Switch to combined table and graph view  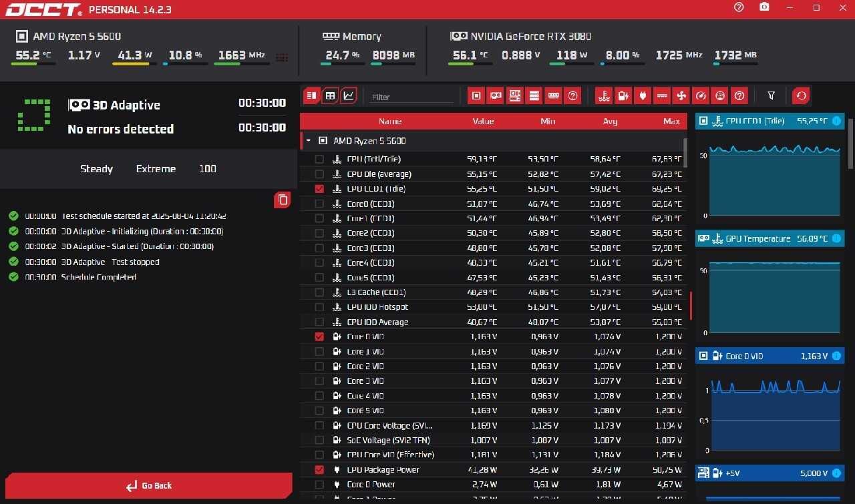[x=311, y=96]
